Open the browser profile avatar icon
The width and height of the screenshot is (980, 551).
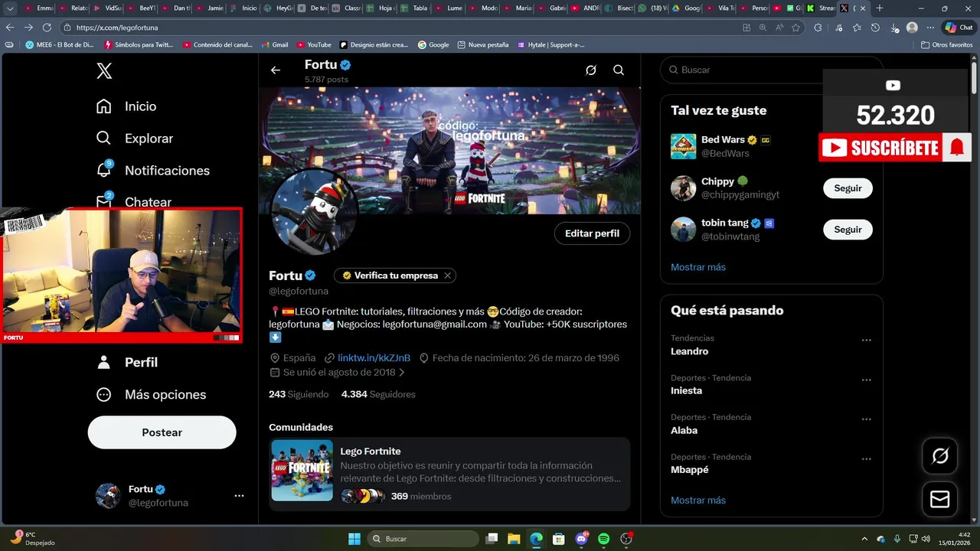[x=912, y=27]
